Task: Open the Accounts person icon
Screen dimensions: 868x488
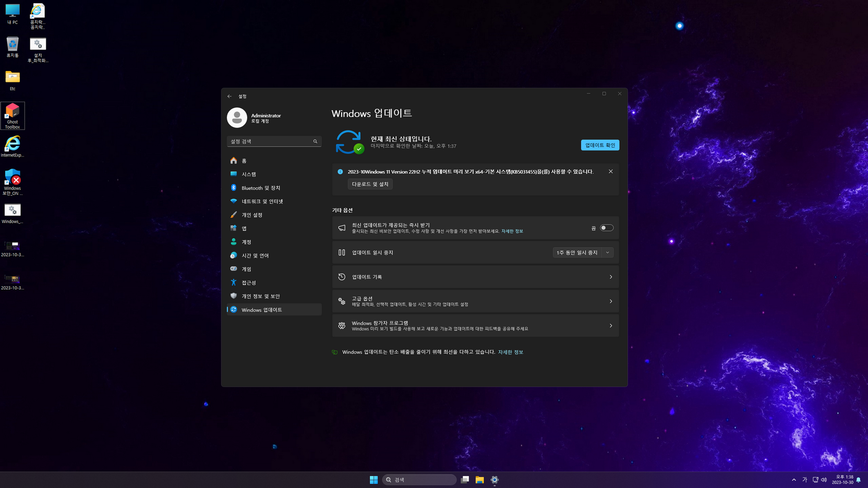Action: click(x=234, y=242)
